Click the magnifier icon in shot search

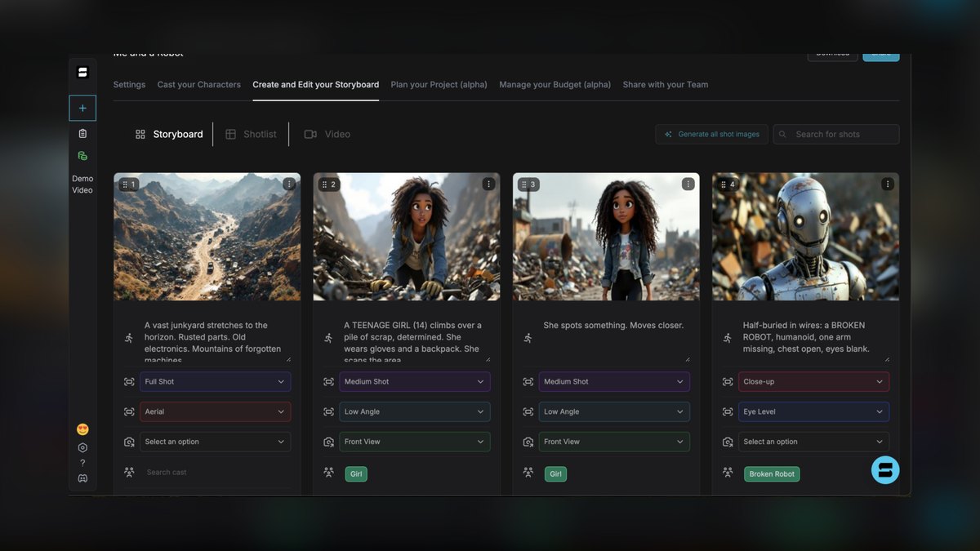point(784,135)
